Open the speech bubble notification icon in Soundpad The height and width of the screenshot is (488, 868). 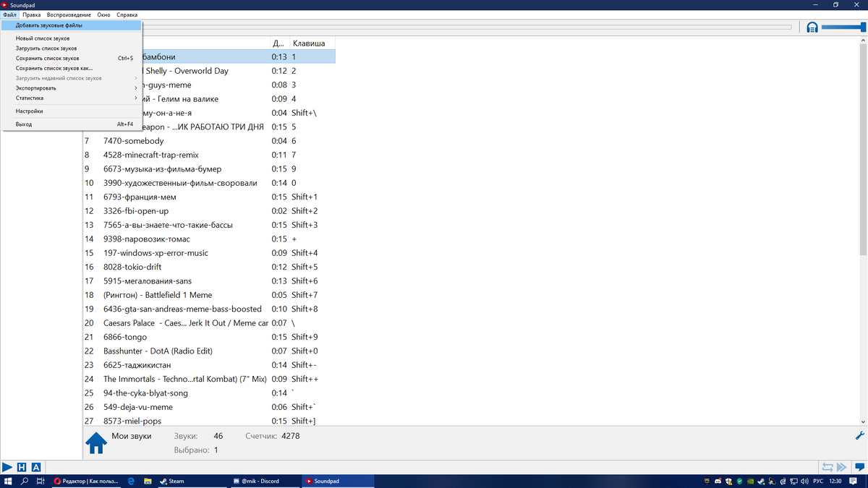859,467
